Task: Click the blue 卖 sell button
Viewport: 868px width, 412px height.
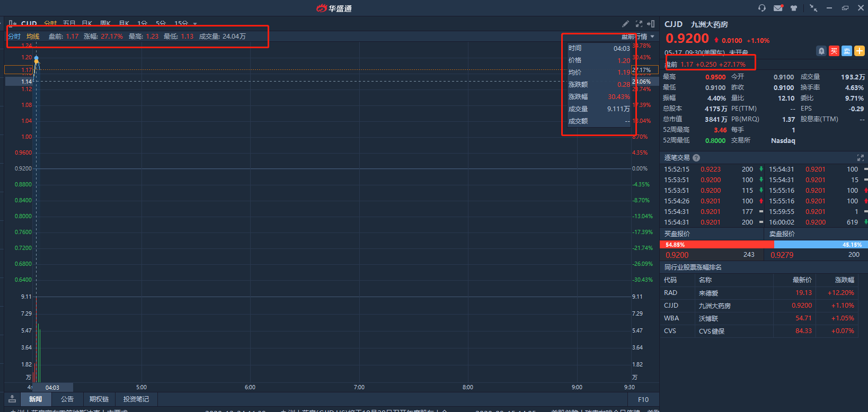Action: [x=847, y=51]
